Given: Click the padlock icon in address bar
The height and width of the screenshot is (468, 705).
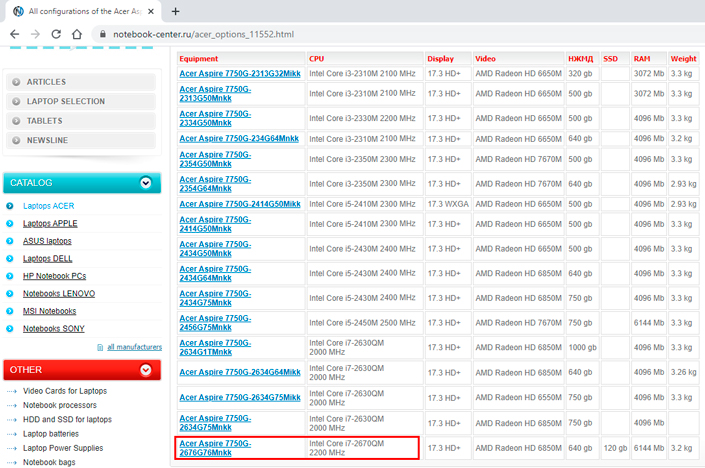Looking at the screenshot, I should click(103, 34).
